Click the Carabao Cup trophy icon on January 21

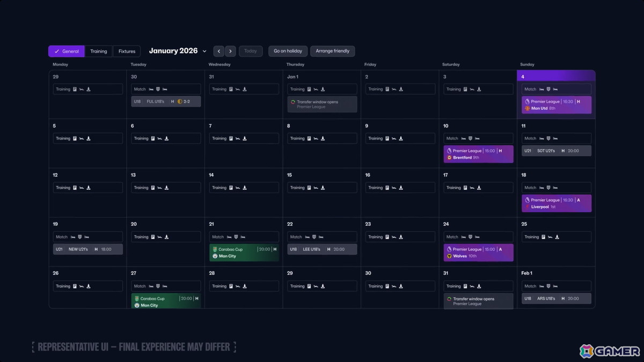point(215,249)
